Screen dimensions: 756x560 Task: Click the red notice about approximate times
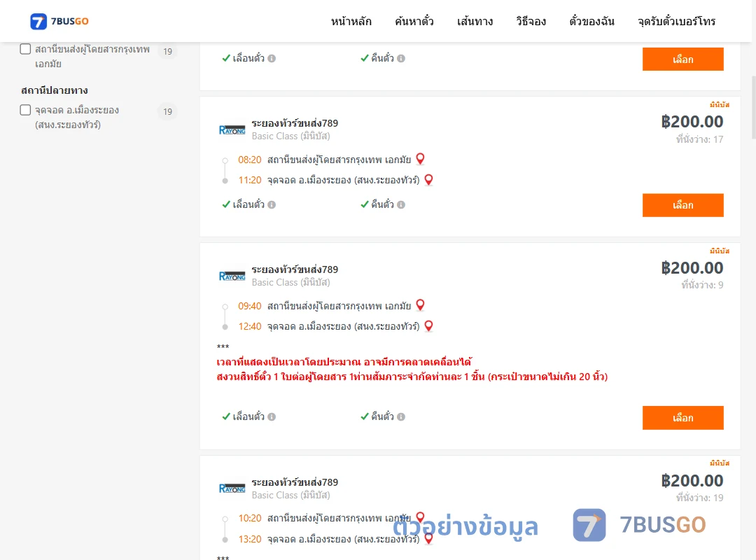pos(344,362)
